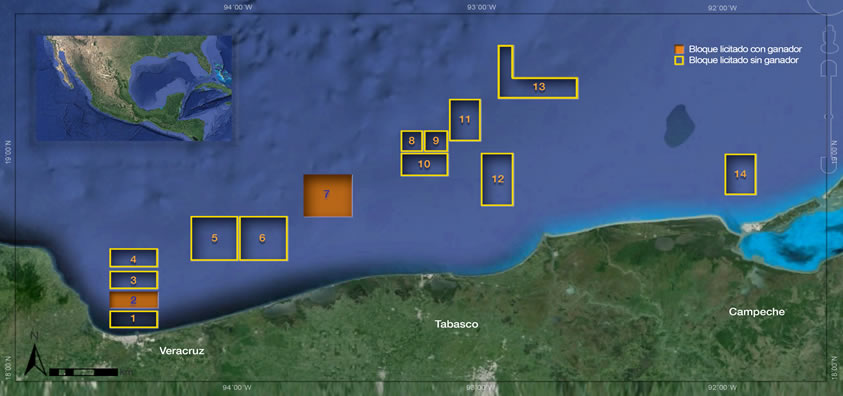This screenshot has height=396, width=843.
Task: Click the Mexico overview inset map
Action: 134,88
